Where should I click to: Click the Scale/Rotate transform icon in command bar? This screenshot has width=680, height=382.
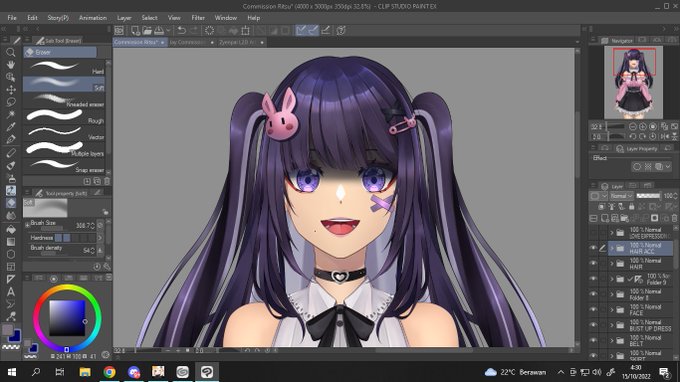[x=245, y=30]
